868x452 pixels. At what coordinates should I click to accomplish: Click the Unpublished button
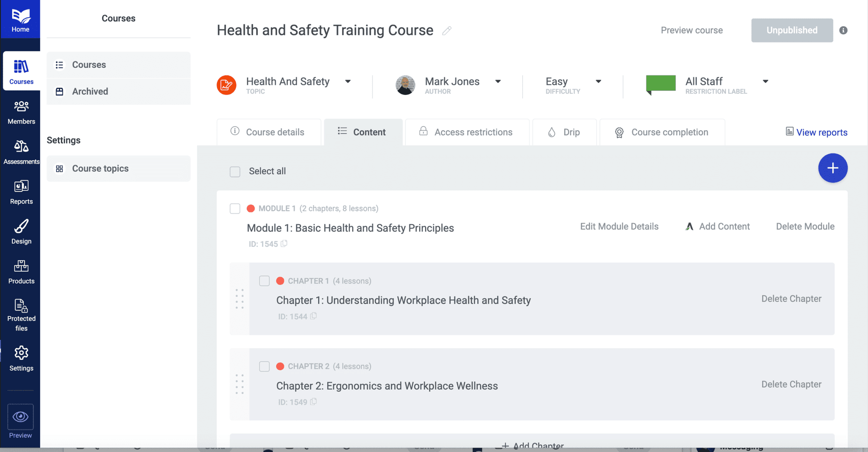click(792, 30)
